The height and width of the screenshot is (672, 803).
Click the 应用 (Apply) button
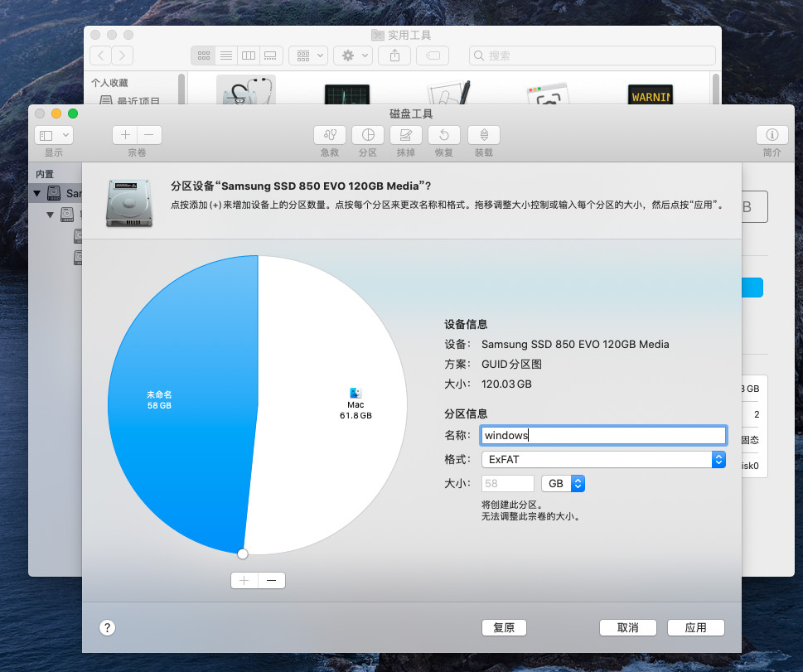click(695, 627)
